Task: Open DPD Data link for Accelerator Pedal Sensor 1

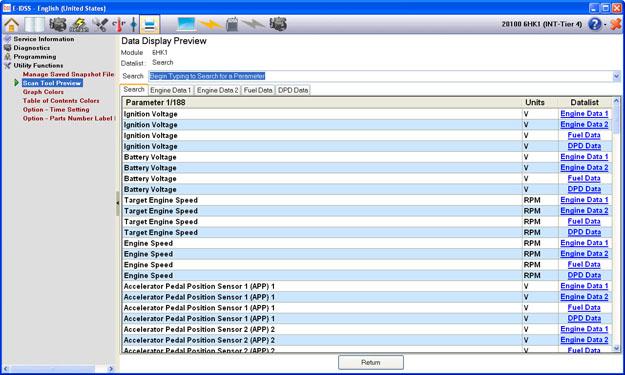Action: point(584,318)
